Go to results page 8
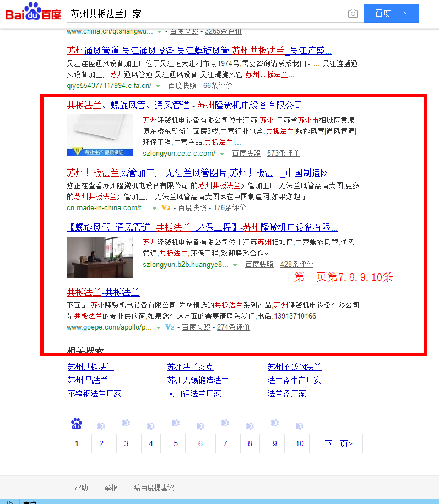Image resolution: width=439 pixels, height=504 pixels. 250,443
